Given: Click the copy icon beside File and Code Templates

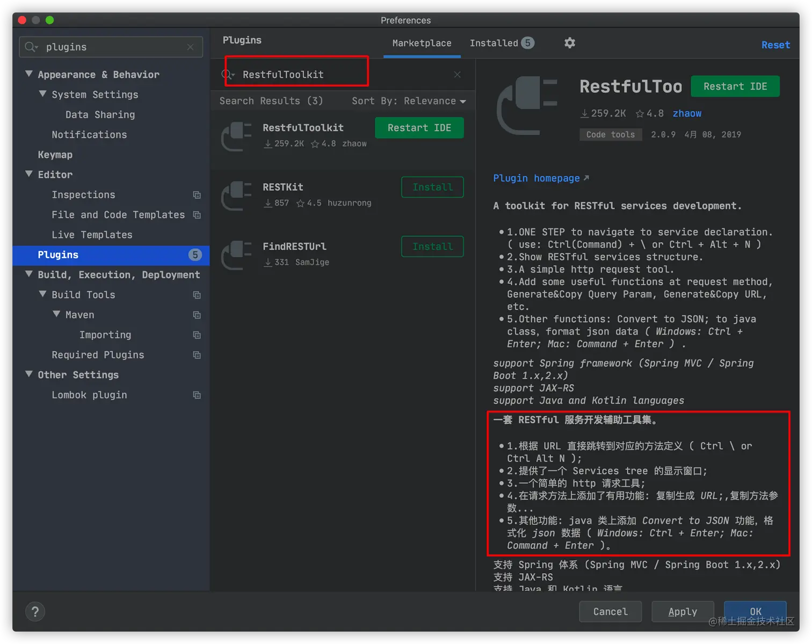Looking at the screenshot, I should coord(197,215).
